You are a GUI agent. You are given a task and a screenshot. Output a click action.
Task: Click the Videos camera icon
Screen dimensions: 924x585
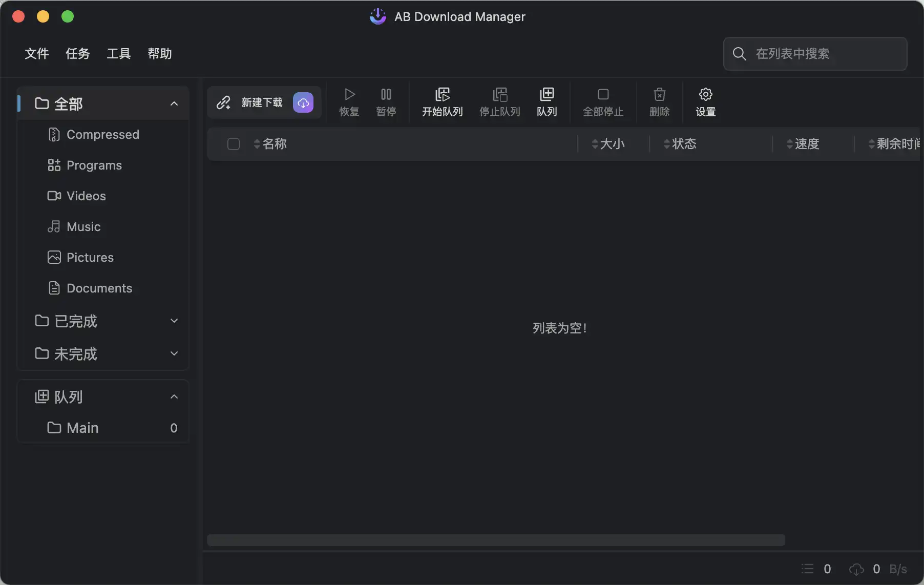click(54, 196)
